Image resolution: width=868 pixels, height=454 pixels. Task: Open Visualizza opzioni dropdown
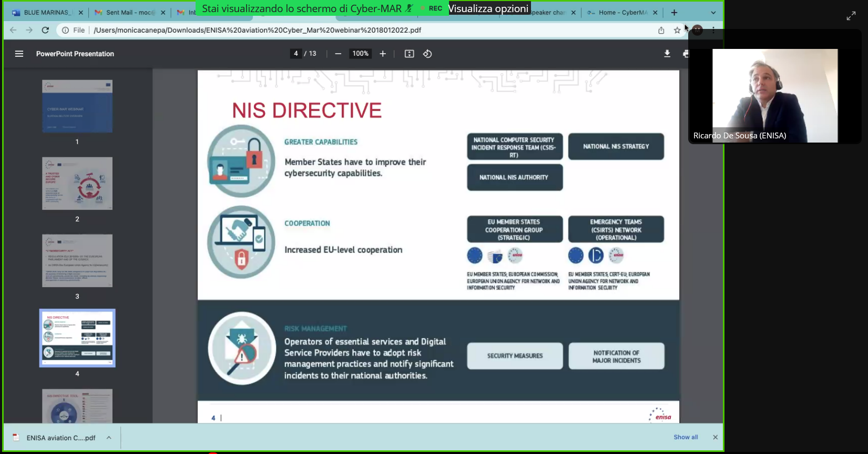[x=488, y=8]
